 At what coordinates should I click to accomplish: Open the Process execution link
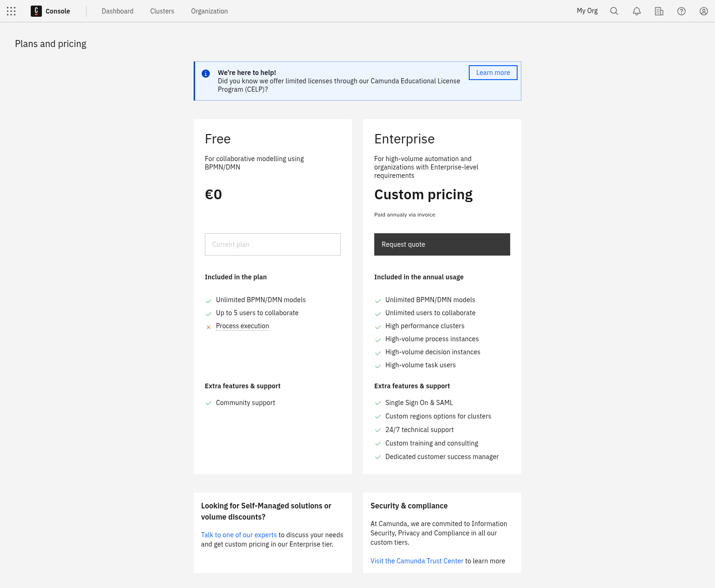pyautogui.click(x=242, y=326)
